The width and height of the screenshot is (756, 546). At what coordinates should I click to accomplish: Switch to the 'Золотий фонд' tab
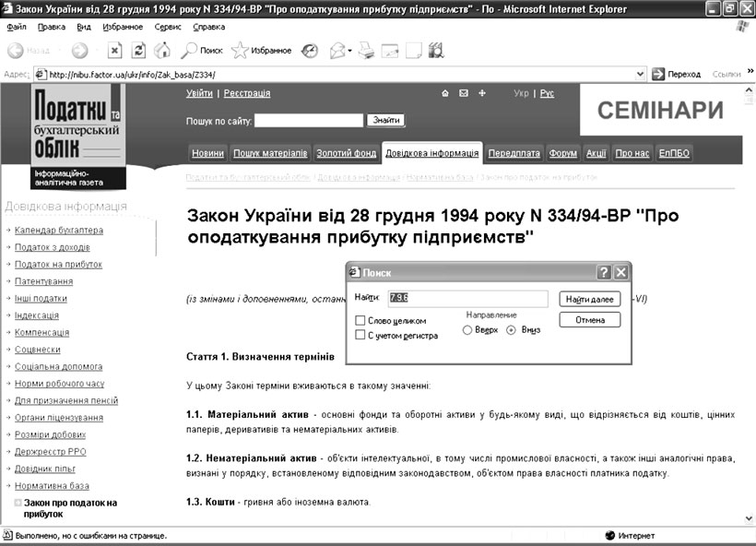346,153
